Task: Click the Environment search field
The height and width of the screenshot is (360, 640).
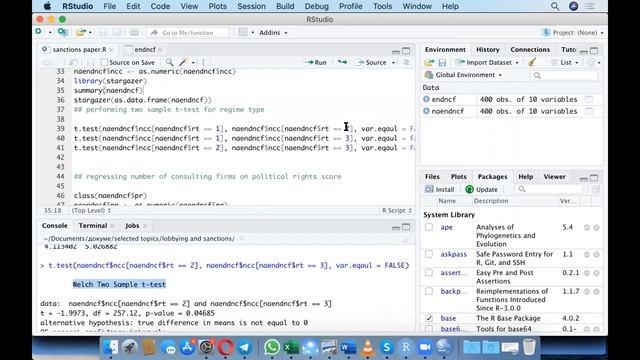Action: pyautogui.click(x=565, y=75)
